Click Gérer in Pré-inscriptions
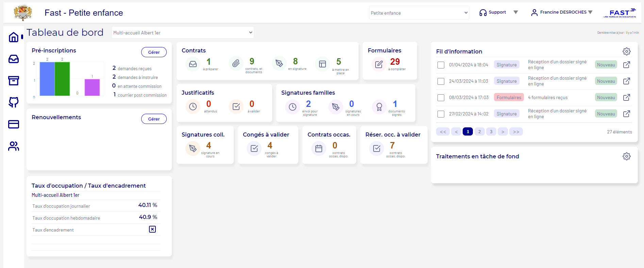The width and height of the screenshot is (644, 268). (154, 52)
